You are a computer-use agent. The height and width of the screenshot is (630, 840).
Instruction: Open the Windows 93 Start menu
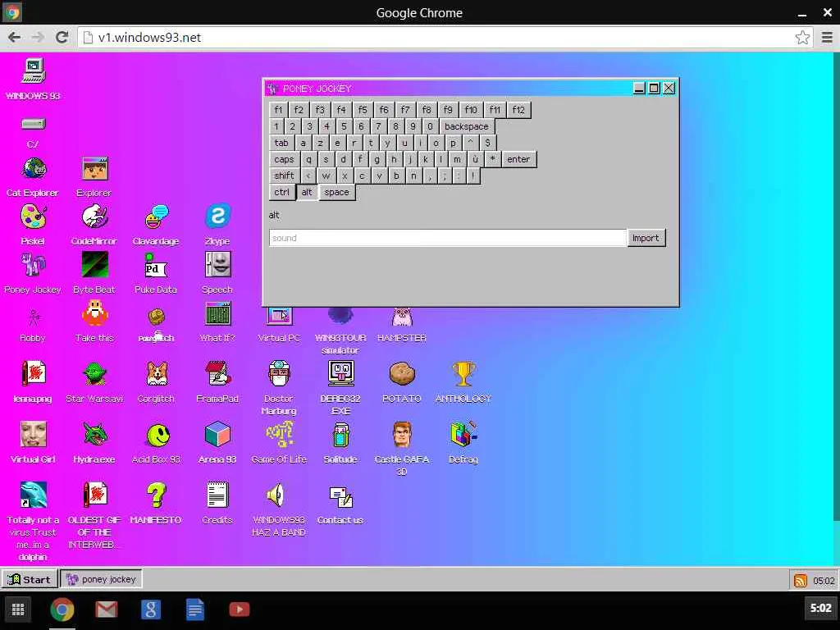click(30, 580)
